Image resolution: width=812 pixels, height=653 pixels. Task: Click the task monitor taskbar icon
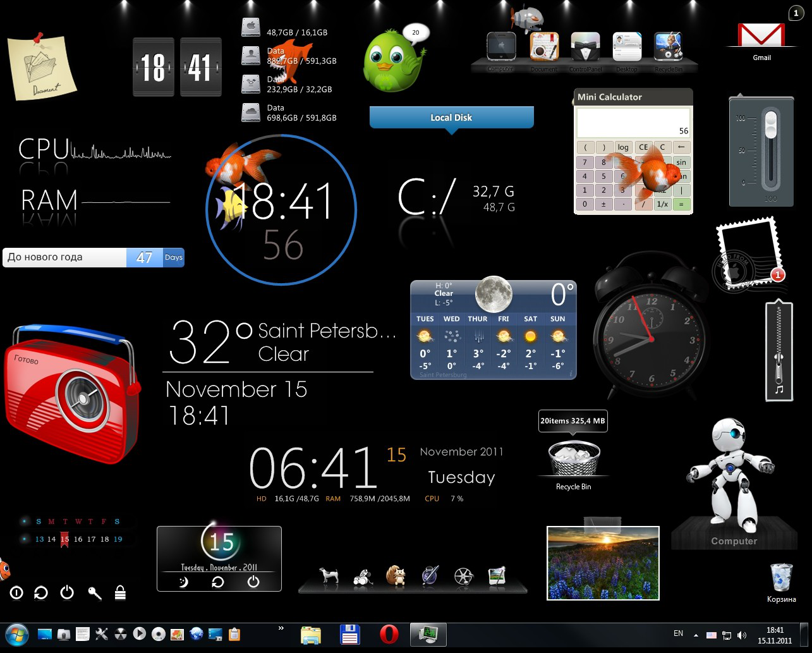point(428,635)
